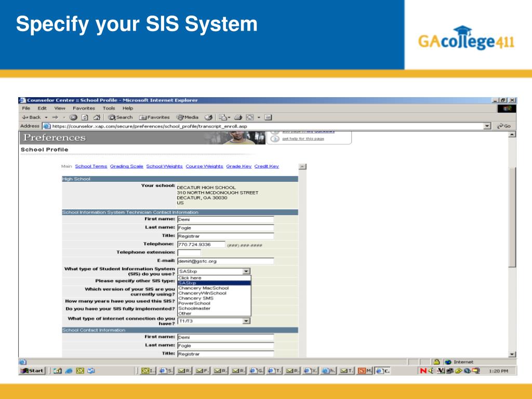Screen dimensions: 532x399
Task: Switch to taskbar window labeled I.
Action: [148, 371]
